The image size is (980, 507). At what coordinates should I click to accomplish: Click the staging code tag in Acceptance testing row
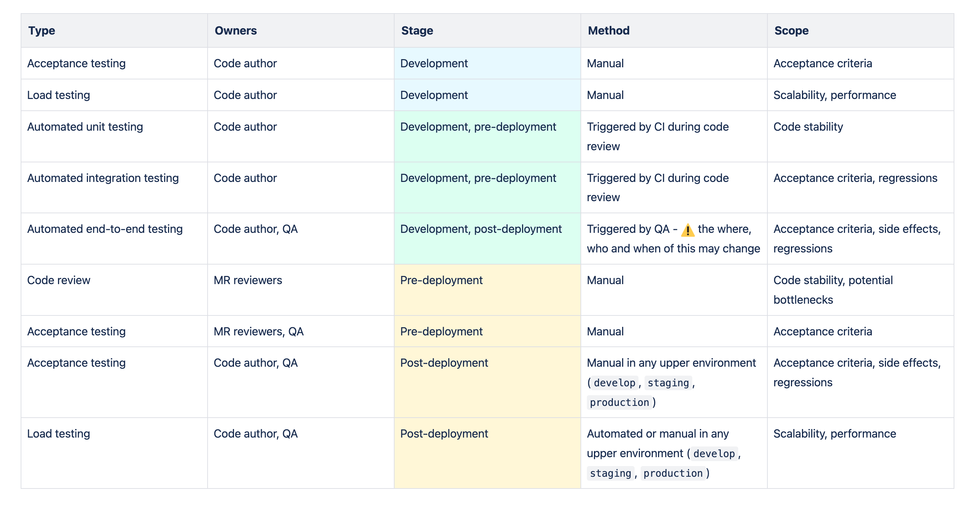(x=668, y=383)
